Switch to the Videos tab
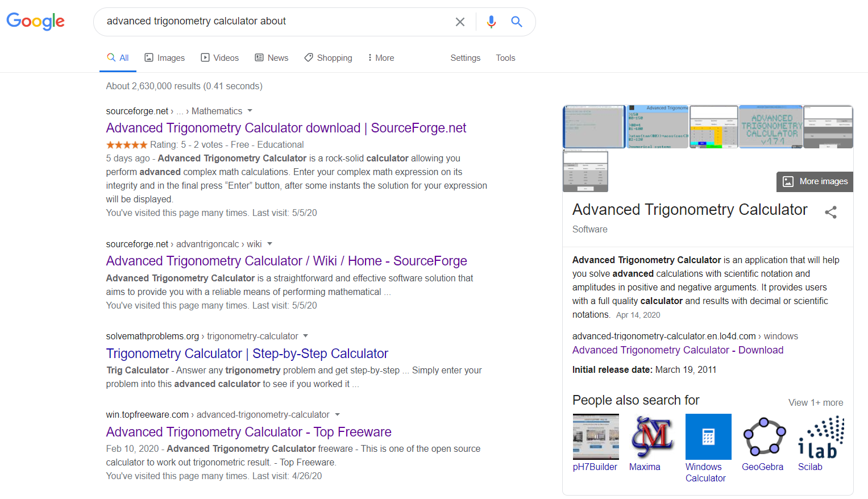The width and height of the screenshot is (868, 499). (x=220, y=58)
